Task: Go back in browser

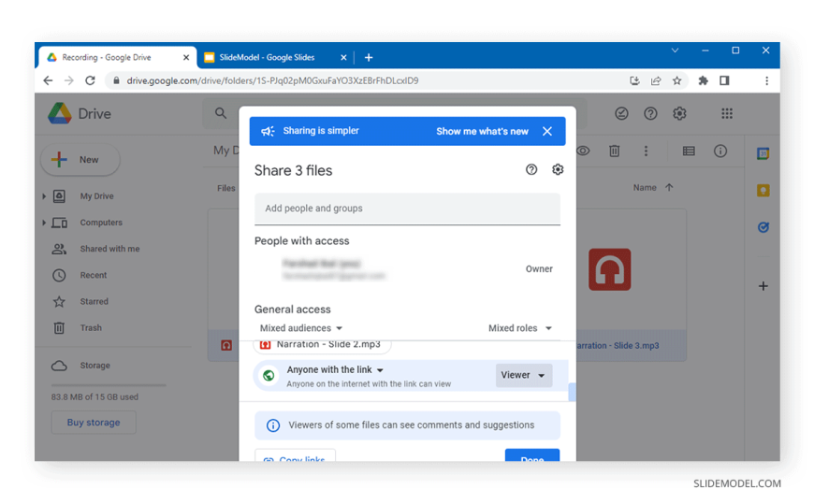Action: [48, 80]
